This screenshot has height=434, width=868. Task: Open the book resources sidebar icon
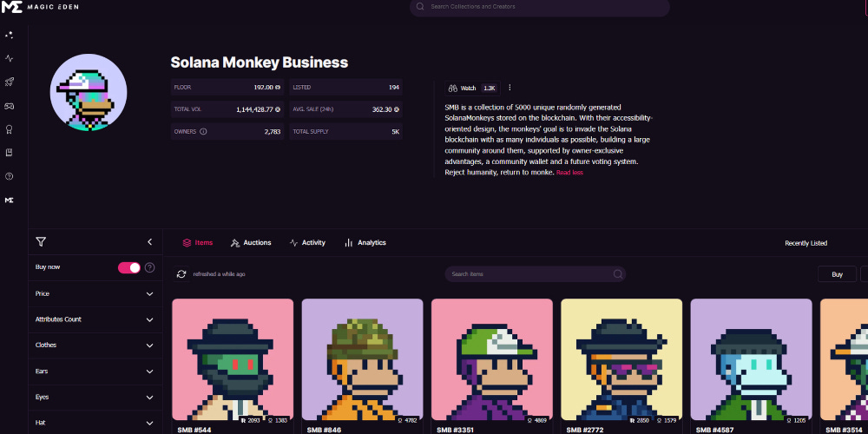tap(9, 152)
